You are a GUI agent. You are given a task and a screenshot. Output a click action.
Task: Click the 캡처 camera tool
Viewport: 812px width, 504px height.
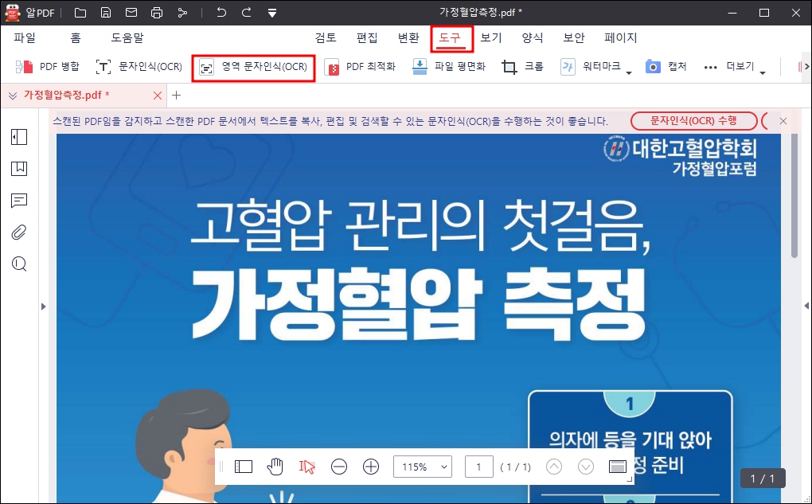pyautogui.click(x=666, y=67)
